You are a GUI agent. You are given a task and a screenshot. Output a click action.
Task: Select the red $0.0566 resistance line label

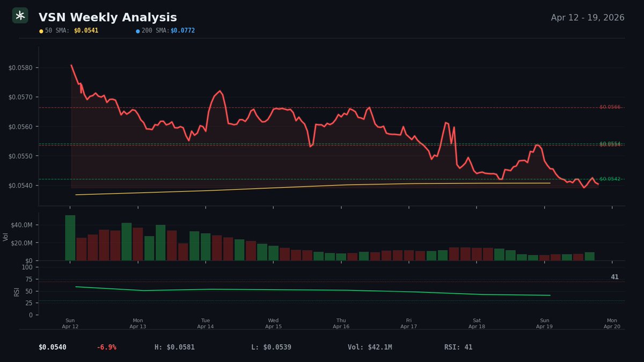611,106
